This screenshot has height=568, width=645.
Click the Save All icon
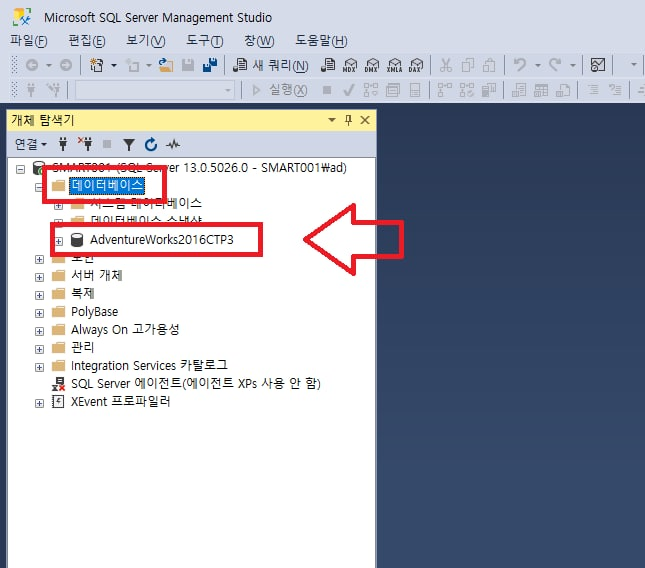click(x=210, y=65)
